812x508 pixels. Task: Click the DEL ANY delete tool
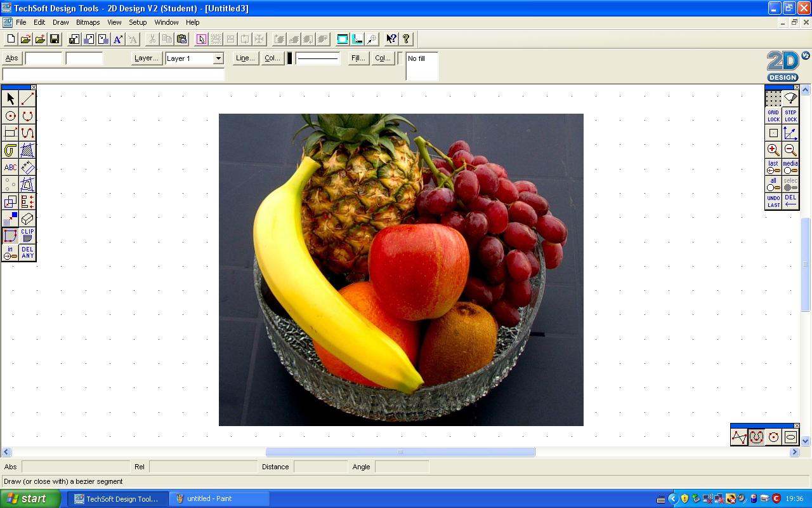click(27, 253)
